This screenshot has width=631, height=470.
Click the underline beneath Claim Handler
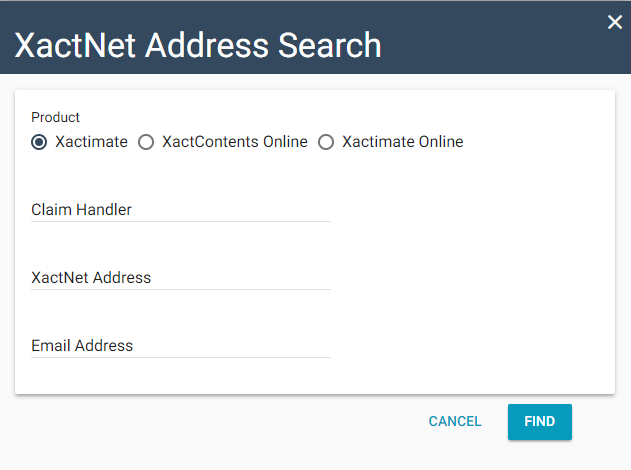[180, 221]
